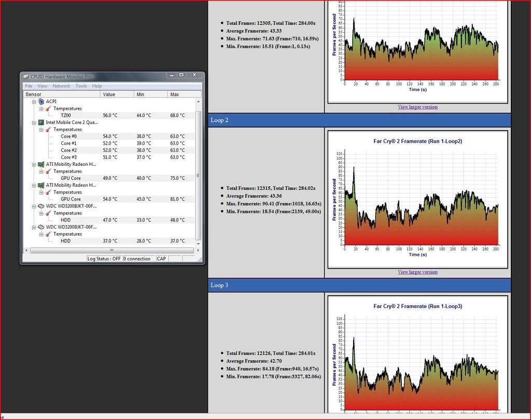Select the TZ00 sensor row
The width and height of the screenshot is (531, 420).
pos(109,116)
